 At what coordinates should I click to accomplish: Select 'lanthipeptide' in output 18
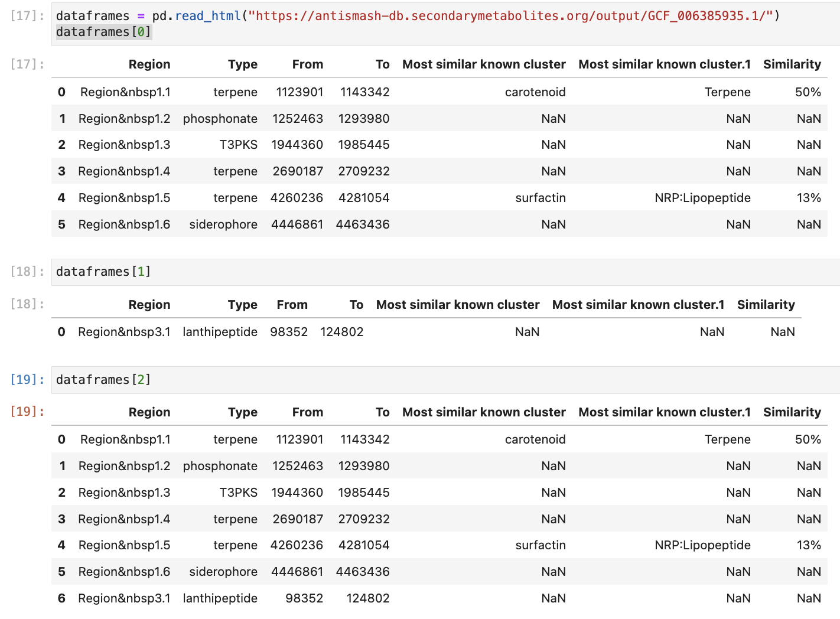[x=220, y=332]
